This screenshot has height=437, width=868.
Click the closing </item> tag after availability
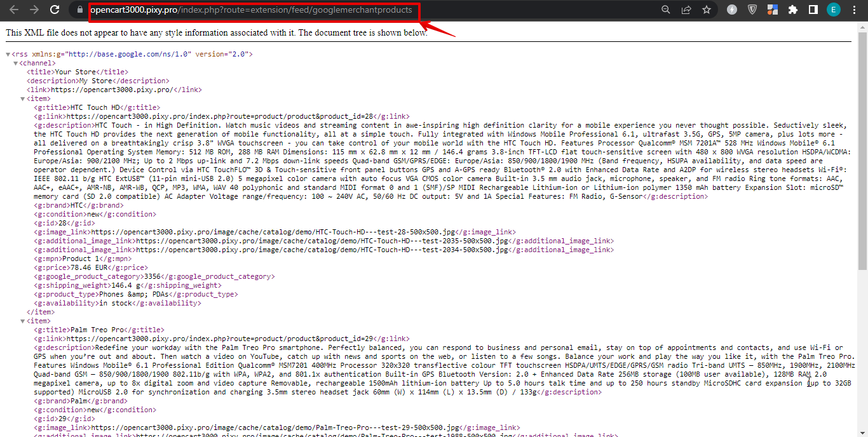41,313
